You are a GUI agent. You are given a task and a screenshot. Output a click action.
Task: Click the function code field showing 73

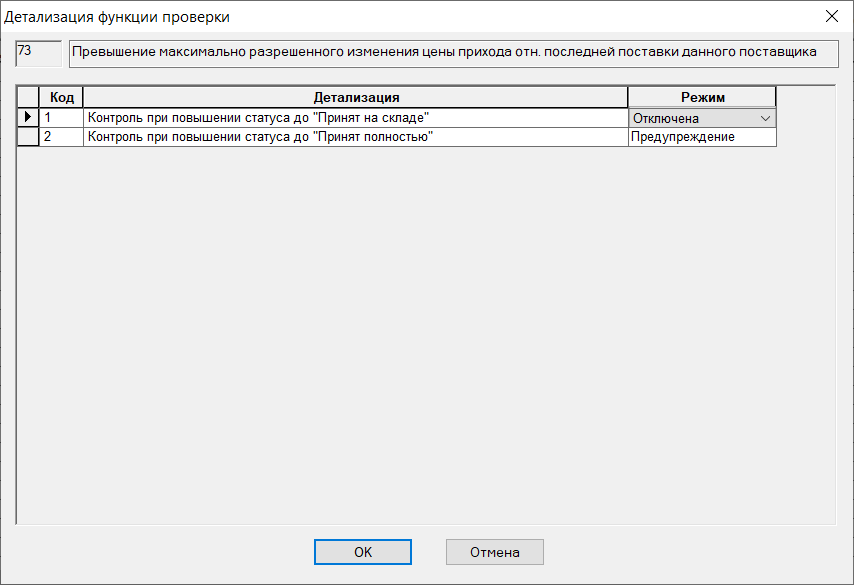coord(39,53)
